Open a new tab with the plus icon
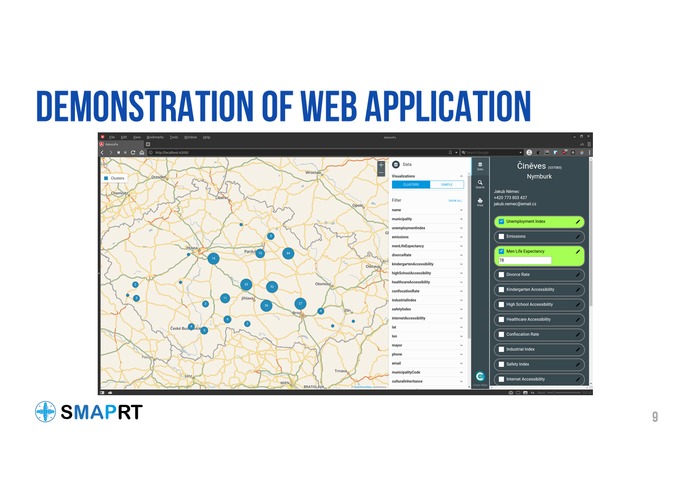695x494 pixels. (148, 144)
